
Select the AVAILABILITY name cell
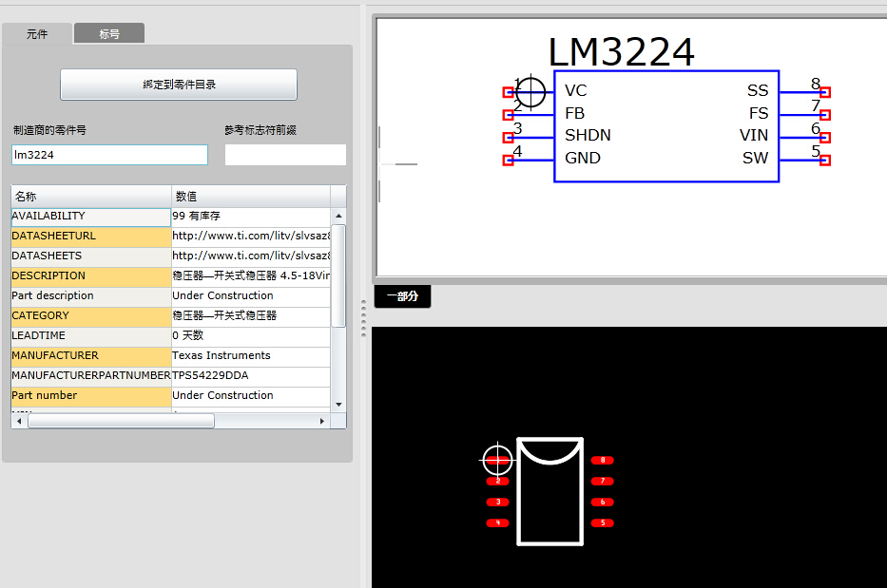tap(91, 217)
